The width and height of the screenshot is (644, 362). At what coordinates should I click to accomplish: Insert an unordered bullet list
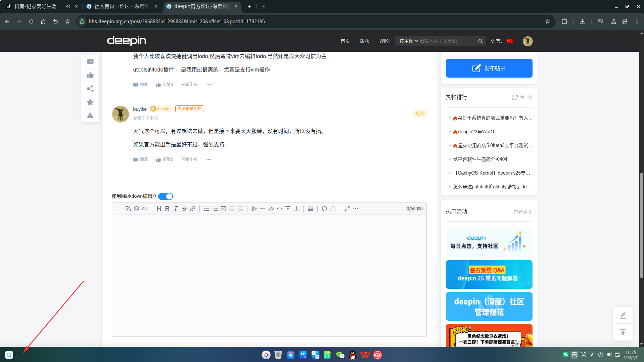[206, 209]
